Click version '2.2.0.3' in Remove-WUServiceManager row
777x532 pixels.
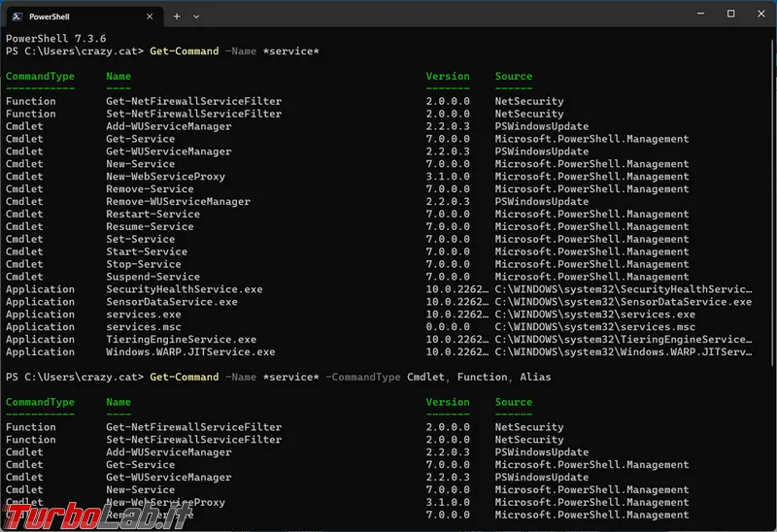pos(448,202)
